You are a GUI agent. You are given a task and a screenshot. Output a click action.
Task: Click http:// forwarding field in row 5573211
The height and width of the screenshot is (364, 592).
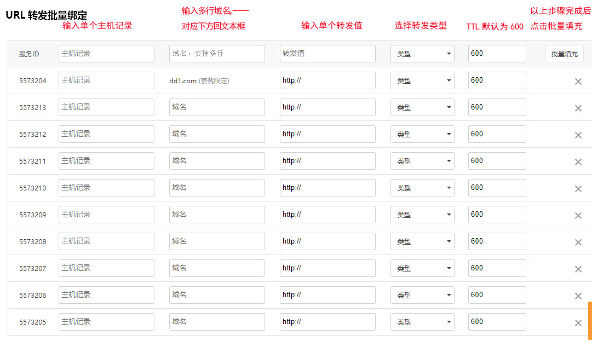coord(327,161)
